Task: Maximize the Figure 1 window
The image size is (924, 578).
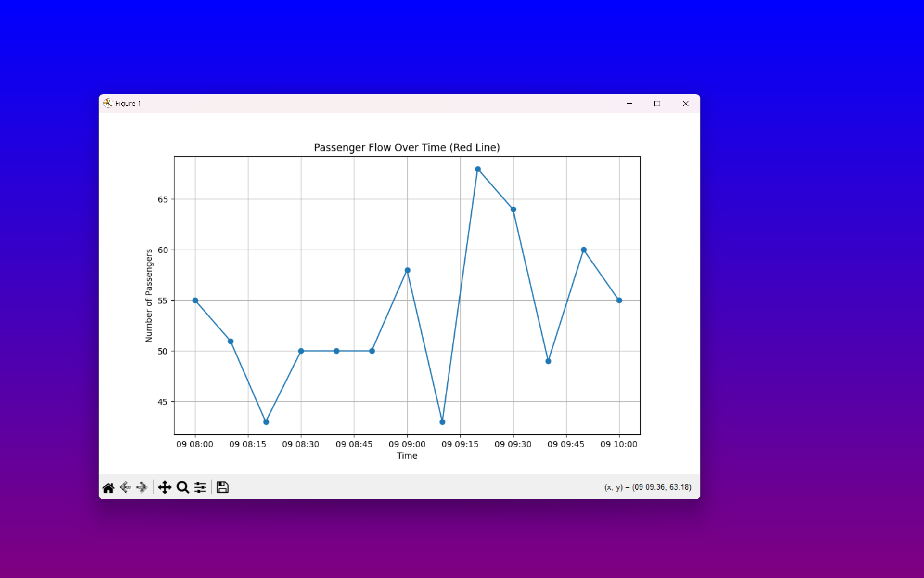Action: pos(657,104)
